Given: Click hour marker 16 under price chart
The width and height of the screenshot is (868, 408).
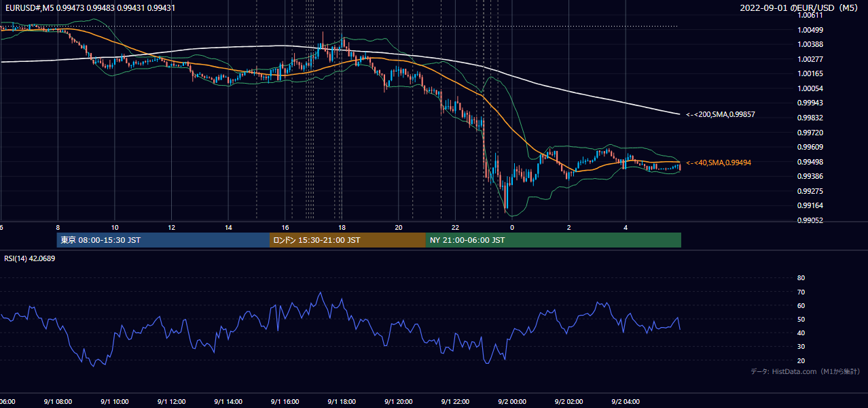Looking at the screenshot, I should [285, 227].
